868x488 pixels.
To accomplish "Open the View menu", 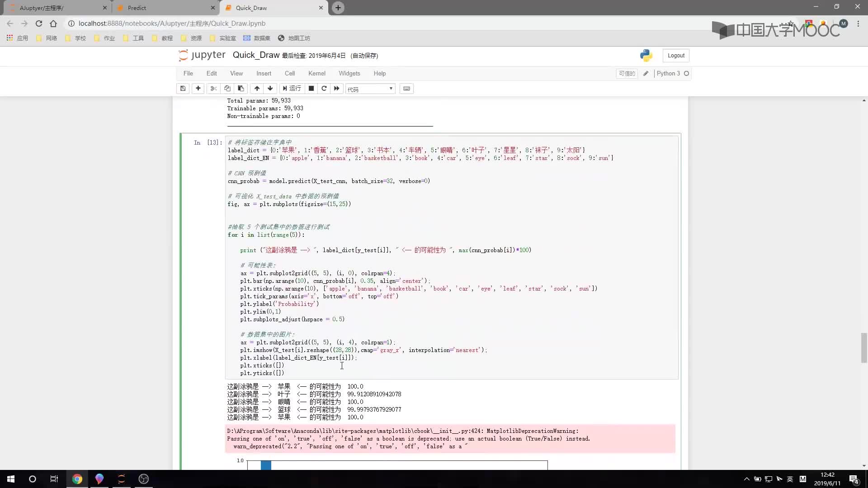I will [x=236, y=74].
